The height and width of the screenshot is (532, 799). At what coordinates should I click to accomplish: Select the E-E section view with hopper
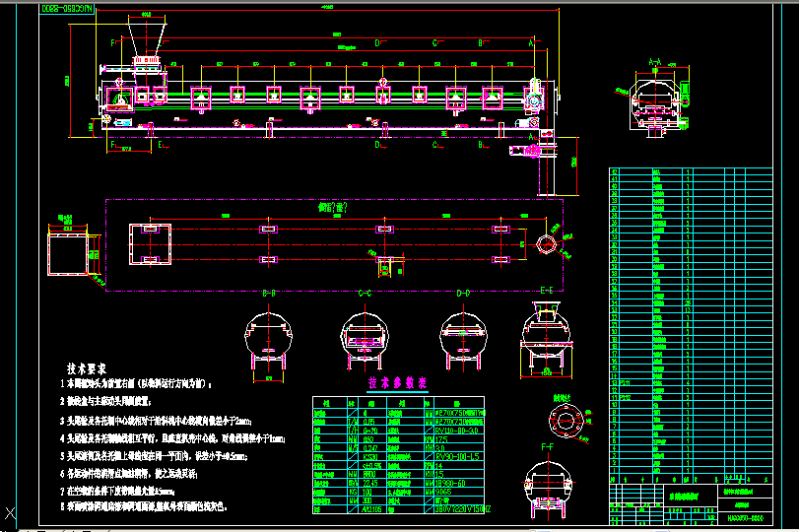[547, 338]
